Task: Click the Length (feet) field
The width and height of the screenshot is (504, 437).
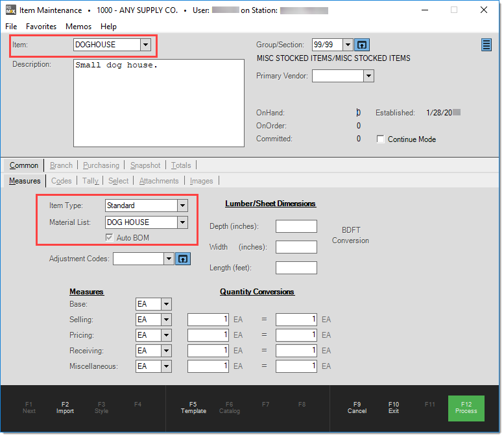Action: point(297,268)
